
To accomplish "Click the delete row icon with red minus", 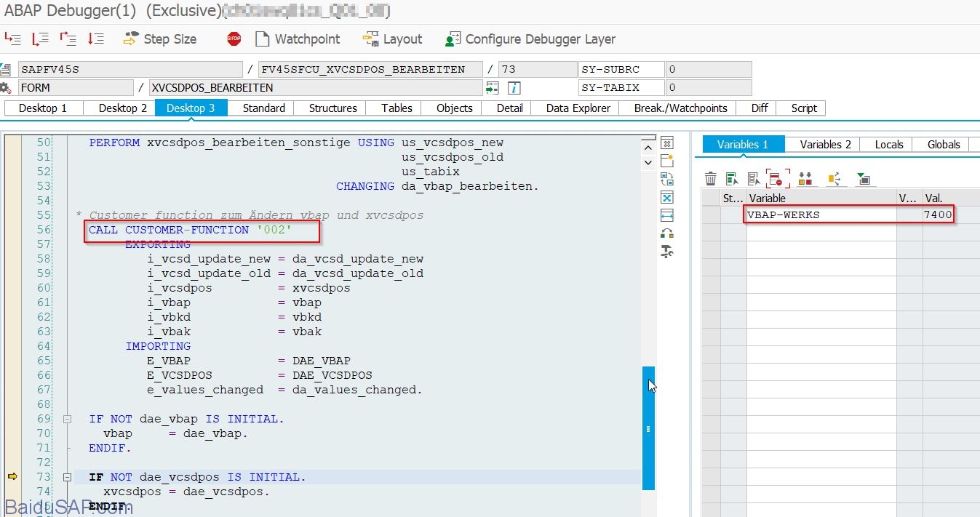I will (778, 179).
